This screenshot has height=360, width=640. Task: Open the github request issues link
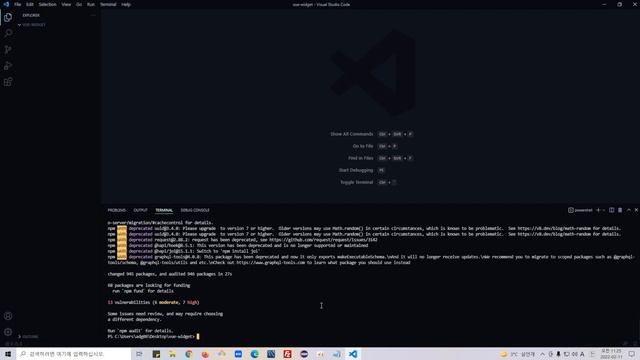click(323, 240)
